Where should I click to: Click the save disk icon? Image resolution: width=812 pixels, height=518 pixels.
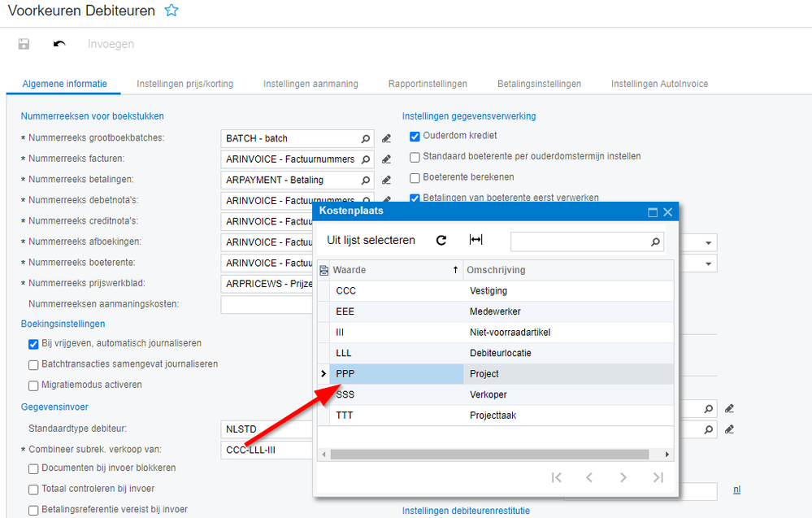tap(24, 44)
